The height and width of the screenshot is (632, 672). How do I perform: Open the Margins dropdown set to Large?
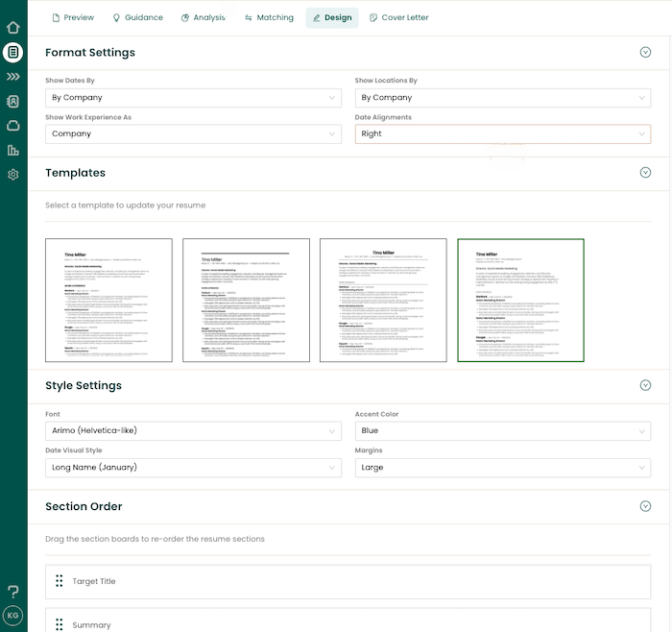pyautogui.click(x=503, y=468)
